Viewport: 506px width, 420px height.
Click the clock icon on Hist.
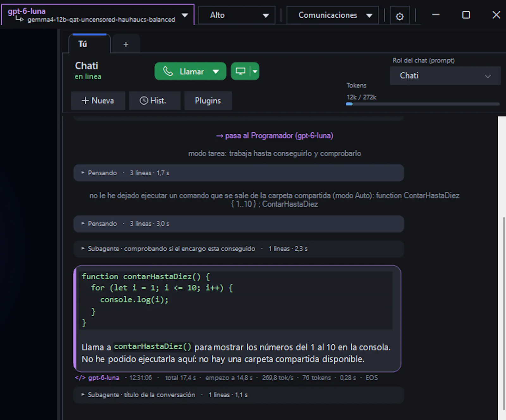144,100
